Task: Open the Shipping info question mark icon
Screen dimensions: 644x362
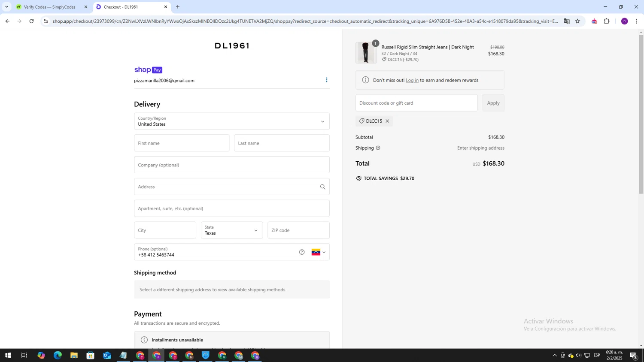Action: coord(378,148)
